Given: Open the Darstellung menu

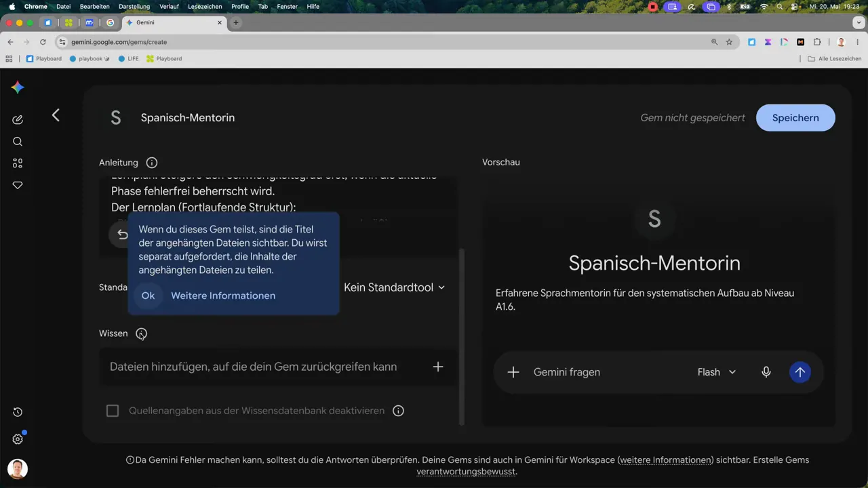Looking at the screenshot, I should (x=134, y=6).
